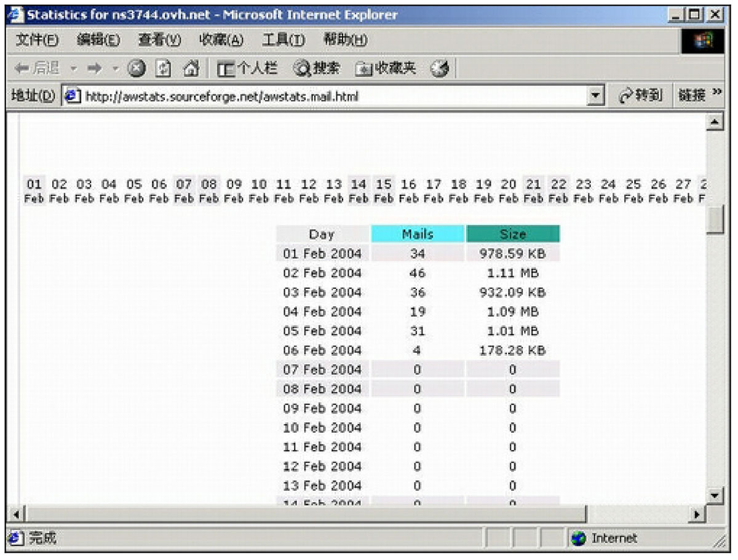Click the horizontal scrollbar thumb

click(306, 513)
